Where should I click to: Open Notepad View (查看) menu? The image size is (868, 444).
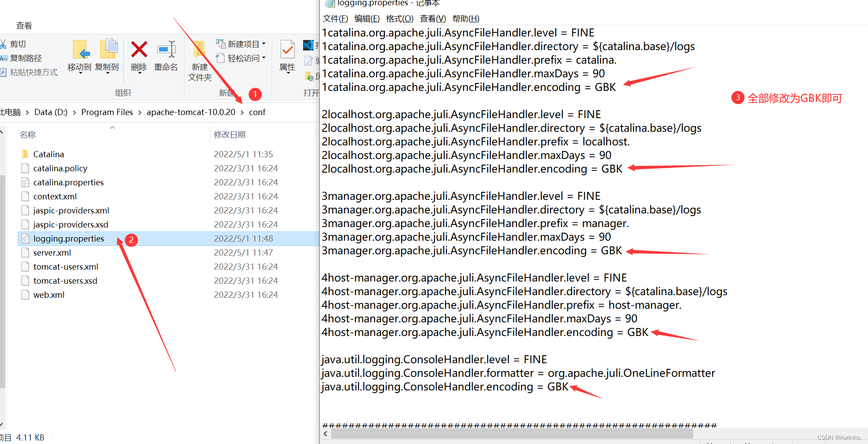coord(433,18)
